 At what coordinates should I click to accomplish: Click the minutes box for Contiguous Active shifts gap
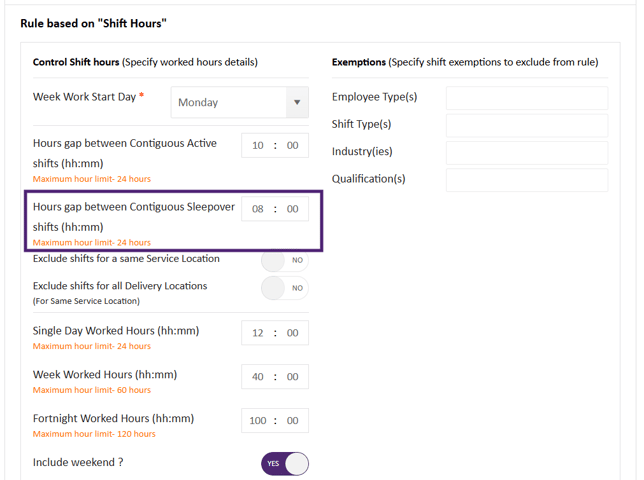pos(292,145)
